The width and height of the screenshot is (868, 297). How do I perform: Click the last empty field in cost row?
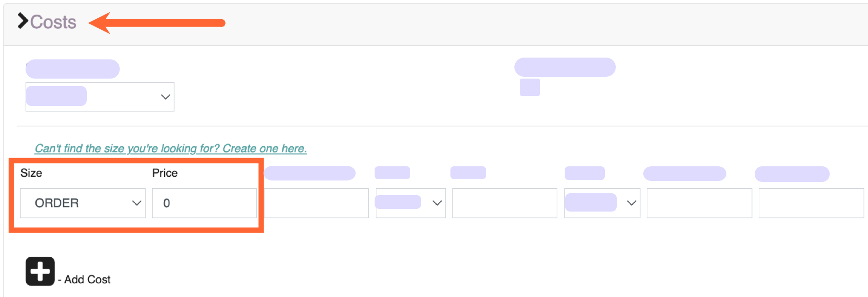click(811, 203)
